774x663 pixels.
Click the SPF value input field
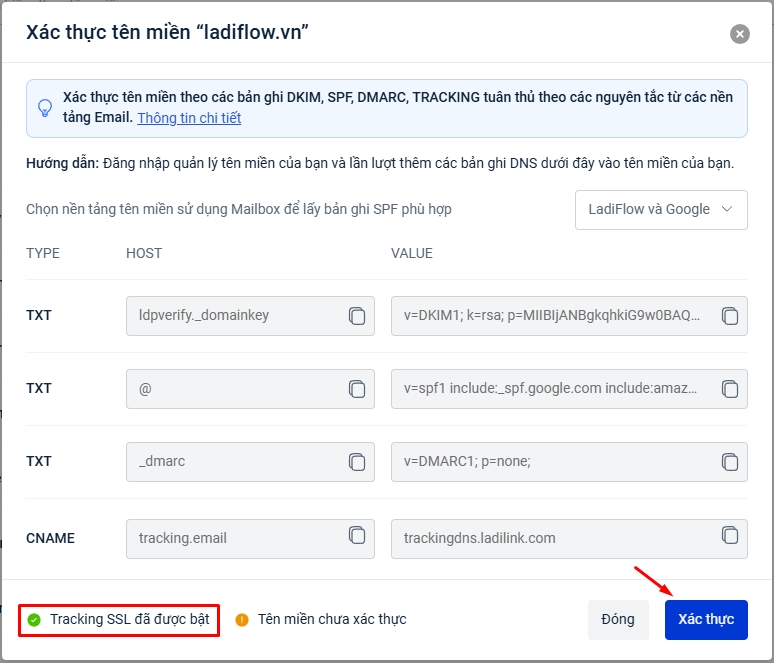(550, 389)
